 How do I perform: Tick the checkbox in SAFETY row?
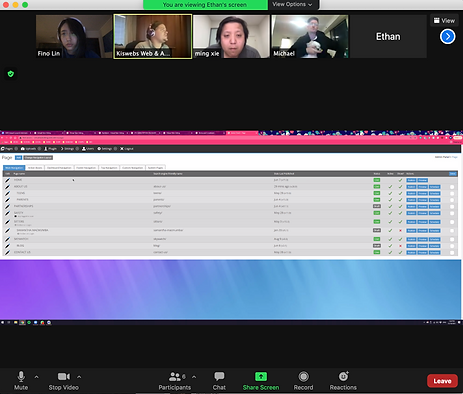coord(452,213)
